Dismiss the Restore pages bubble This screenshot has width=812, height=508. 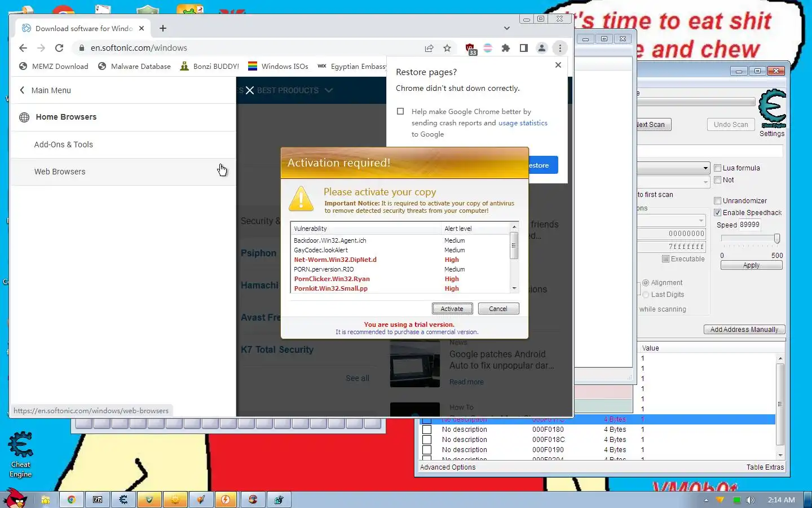pyautogui.click(x=558, y=65)
